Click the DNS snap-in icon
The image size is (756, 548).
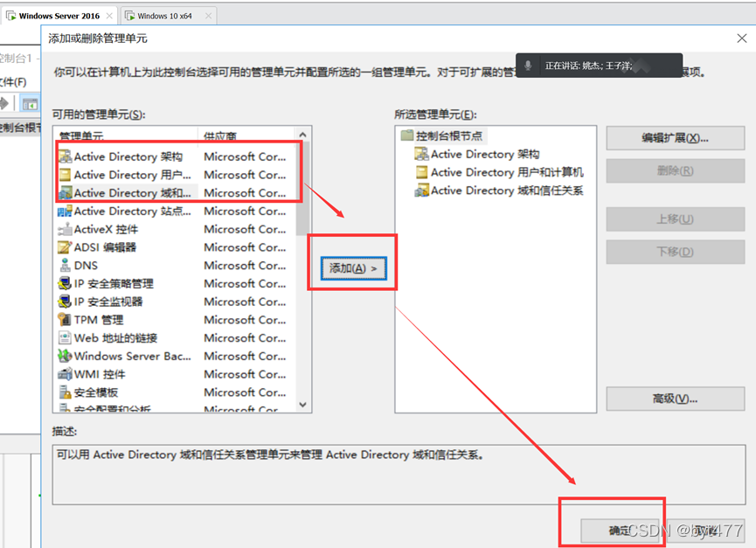point(65,266)
